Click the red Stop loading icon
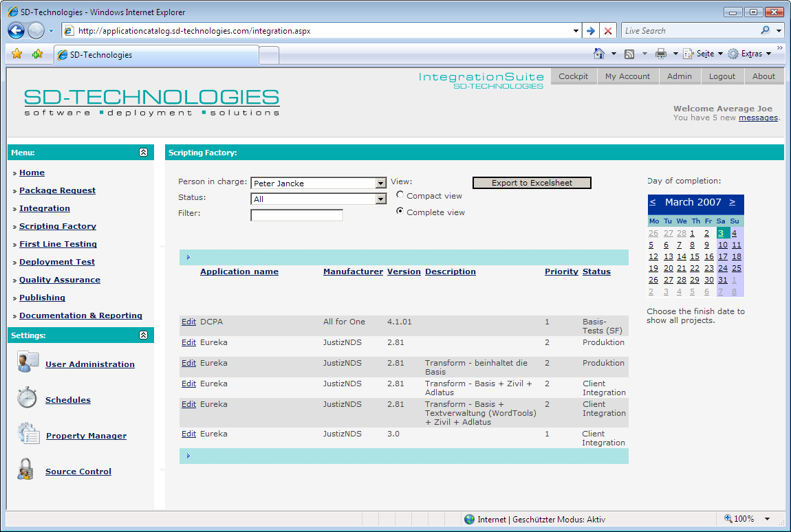 [x=608, y=31]
